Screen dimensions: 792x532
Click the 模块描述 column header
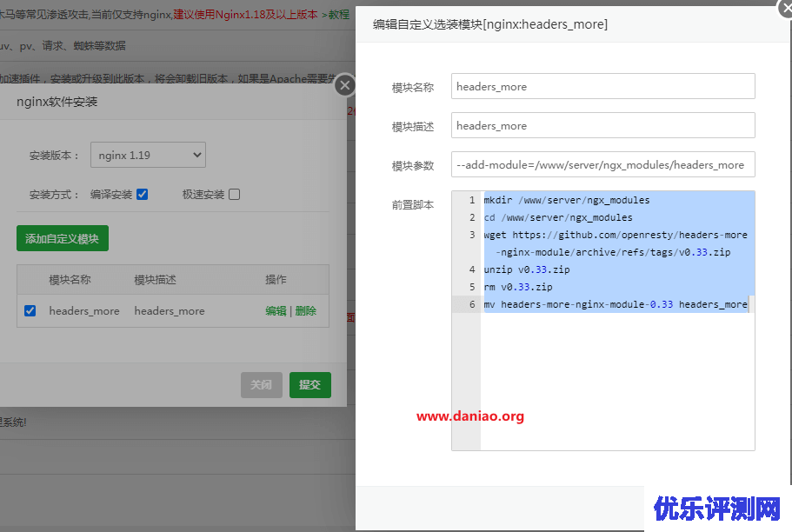pos(155,279)
